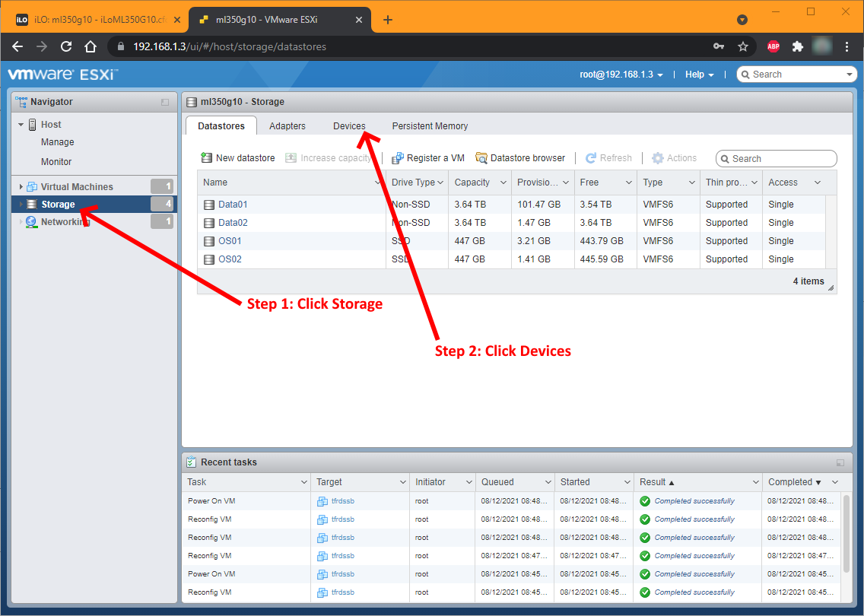Click the OS02 datastore icon
Screen dimensions: 864x616
pos(209,259)
